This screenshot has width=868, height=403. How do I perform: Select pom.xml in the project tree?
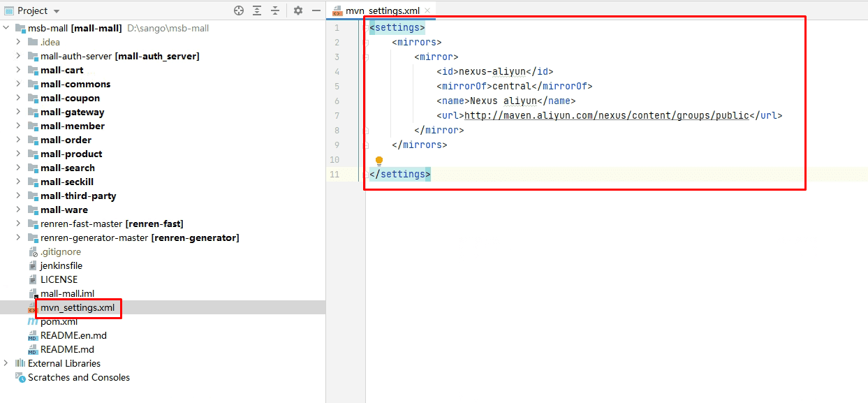pos(59,321)
